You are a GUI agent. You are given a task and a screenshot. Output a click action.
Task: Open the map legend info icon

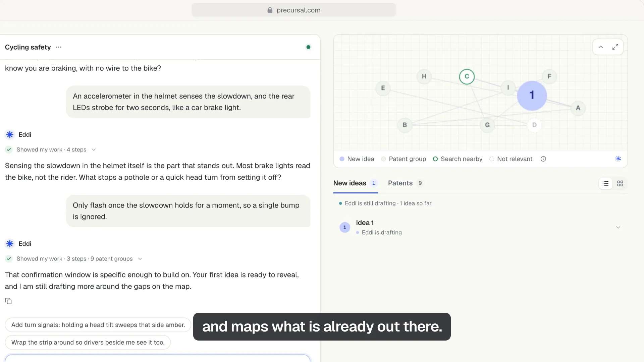point(543,159)
